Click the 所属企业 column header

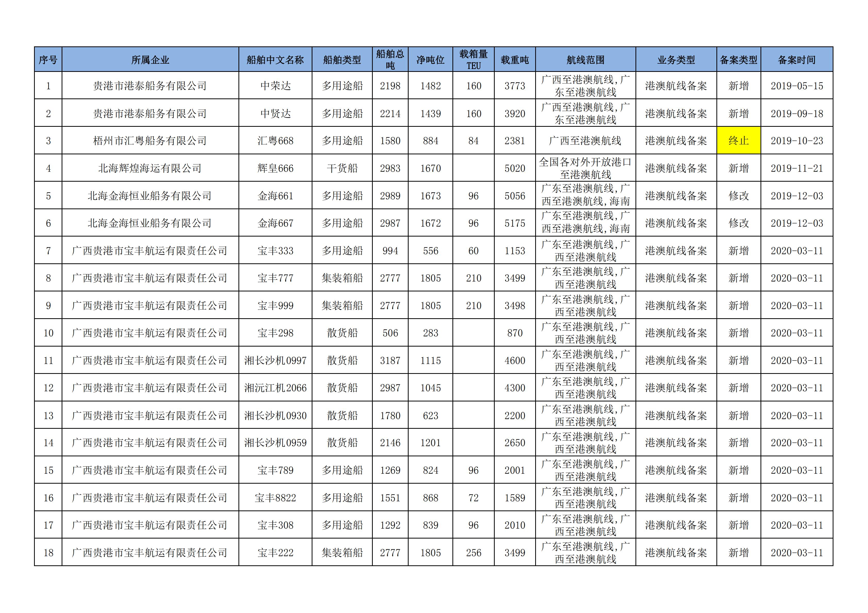tap(150, 60)
